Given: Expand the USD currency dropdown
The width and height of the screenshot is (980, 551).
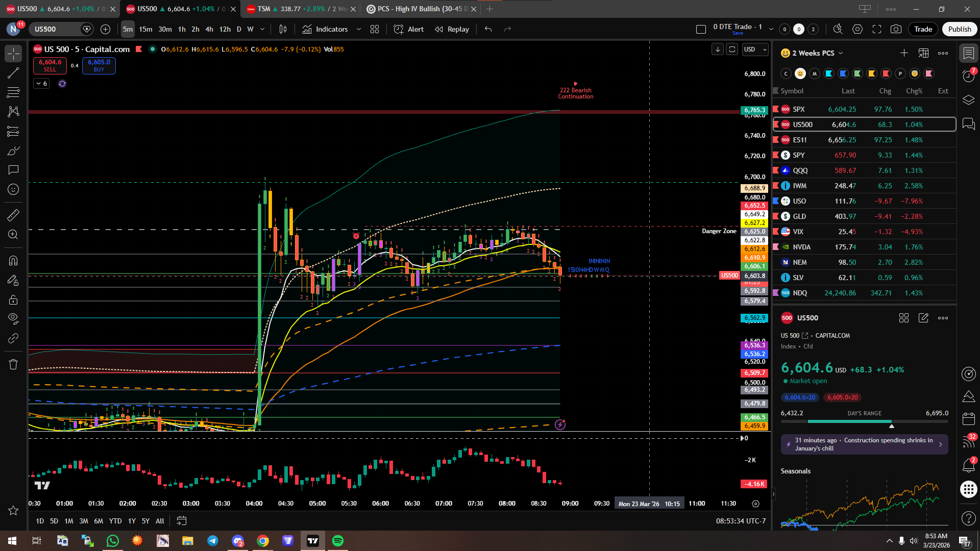Looking at the screenshot, I should pyautogui.click(x=755, y=49).
